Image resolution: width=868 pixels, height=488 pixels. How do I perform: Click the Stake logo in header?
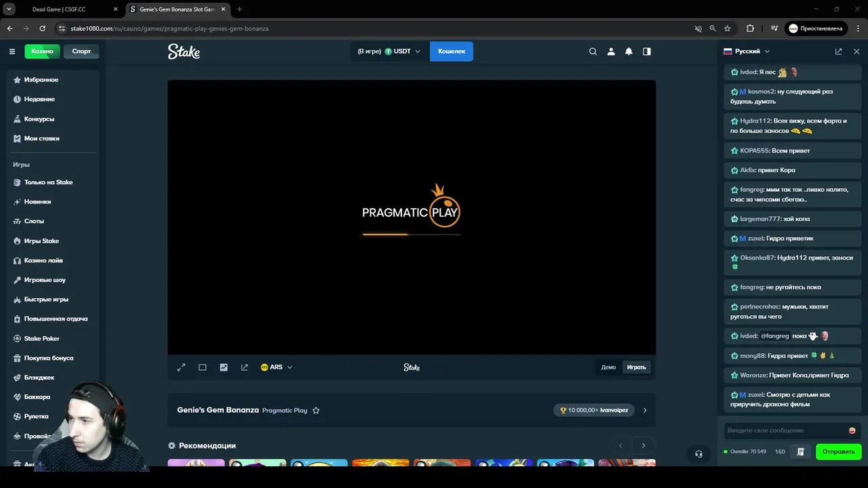click(184, 52)
